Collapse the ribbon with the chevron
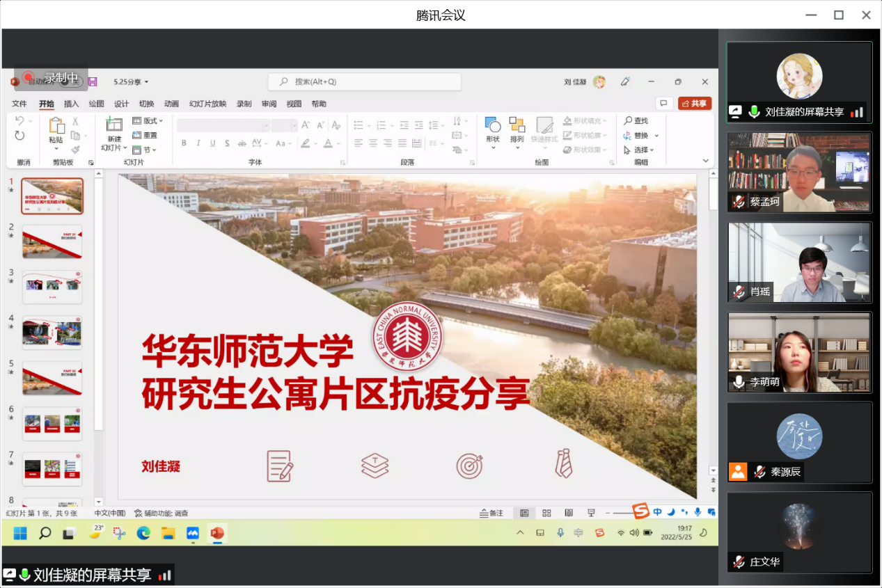 (705, 161)
